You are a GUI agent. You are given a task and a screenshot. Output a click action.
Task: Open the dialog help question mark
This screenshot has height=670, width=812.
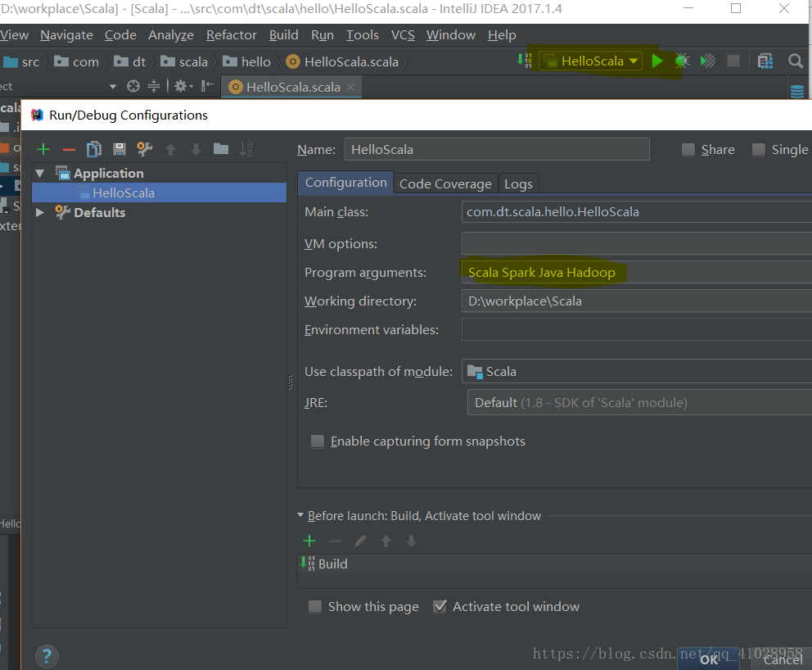47,657
